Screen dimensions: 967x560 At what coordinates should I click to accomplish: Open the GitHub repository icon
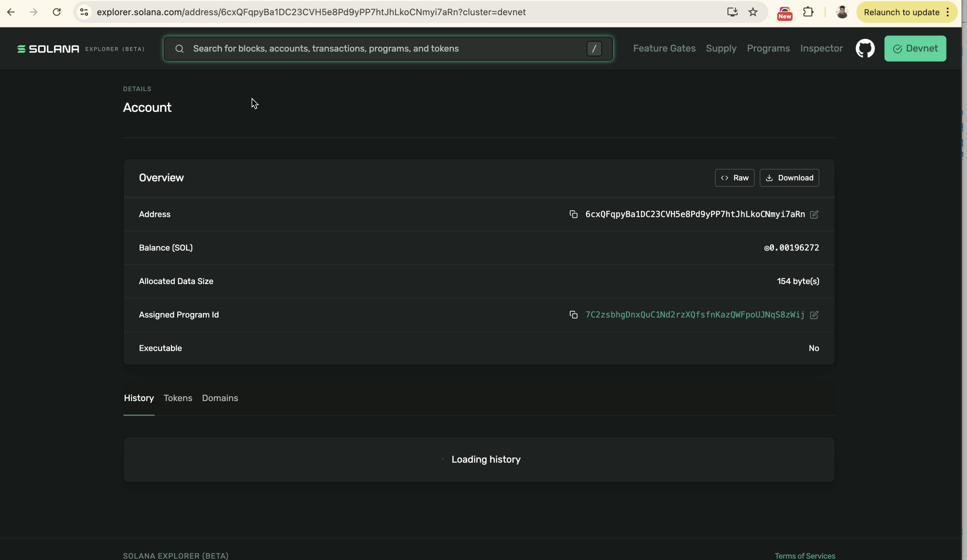pyautogui.click(x=865, y=48)
